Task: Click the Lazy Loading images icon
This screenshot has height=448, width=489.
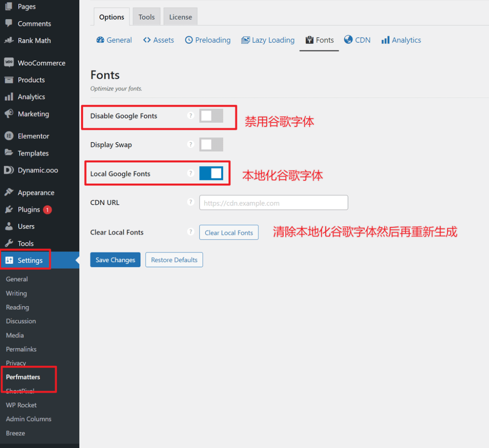Action: (x=245, y=40)
